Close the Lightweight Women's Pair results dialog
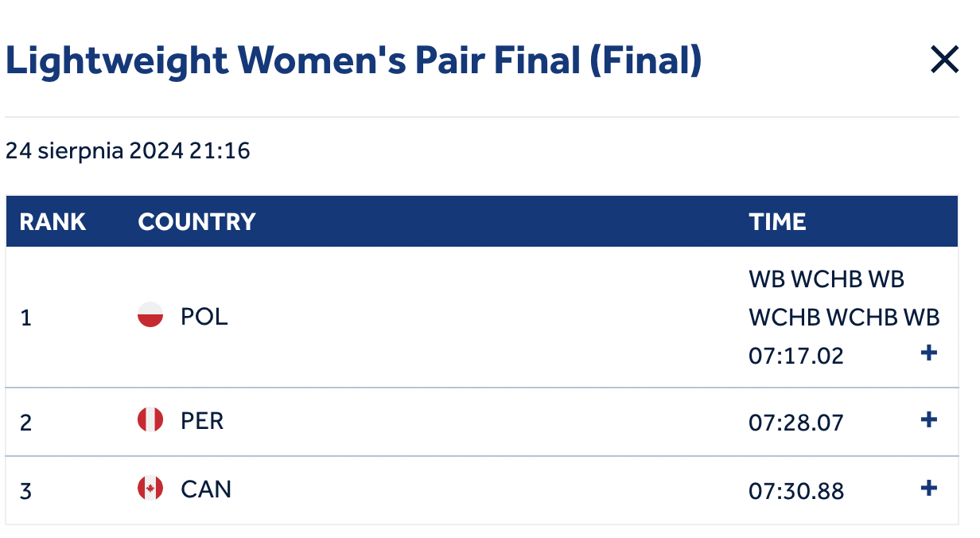Image resolution: width=980 pixels, height=538 pixels. (944, 60)
